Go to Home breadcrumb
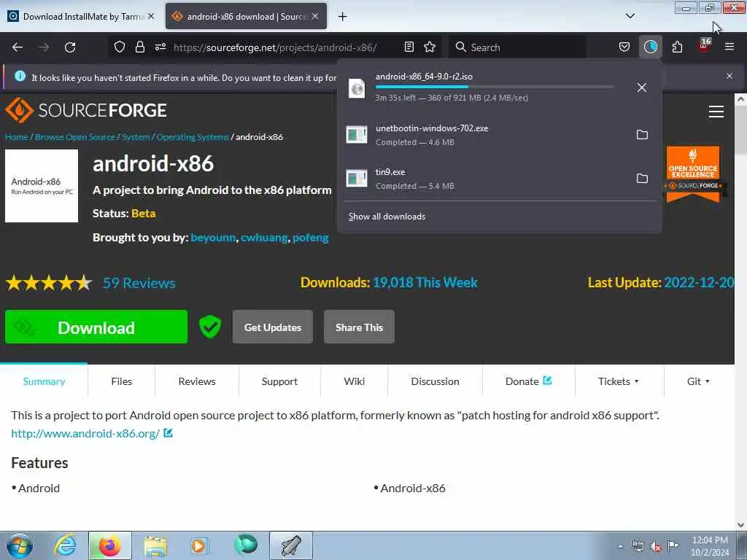Screen dimensions: 747x560 [x=17, y=137]
